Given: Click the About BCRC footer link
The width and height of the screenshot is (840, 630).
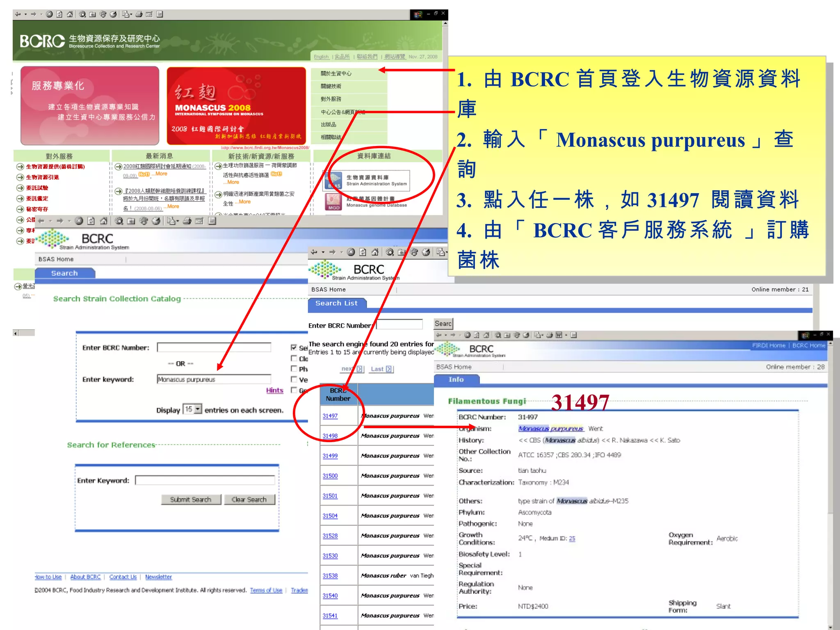Looking at the screenshot, I should click(85, 577).
